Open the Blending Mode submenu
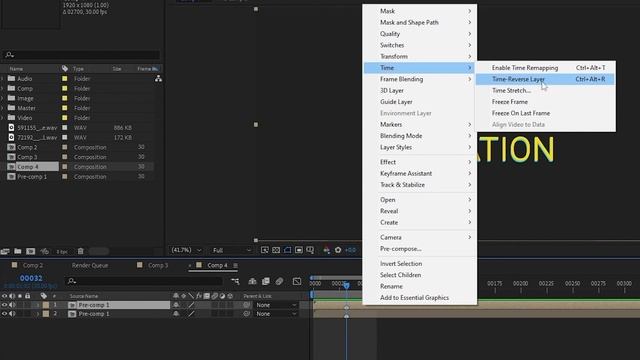Image resolution: width=640 pixels, height=360 pixels. click(x=420, y=136)
